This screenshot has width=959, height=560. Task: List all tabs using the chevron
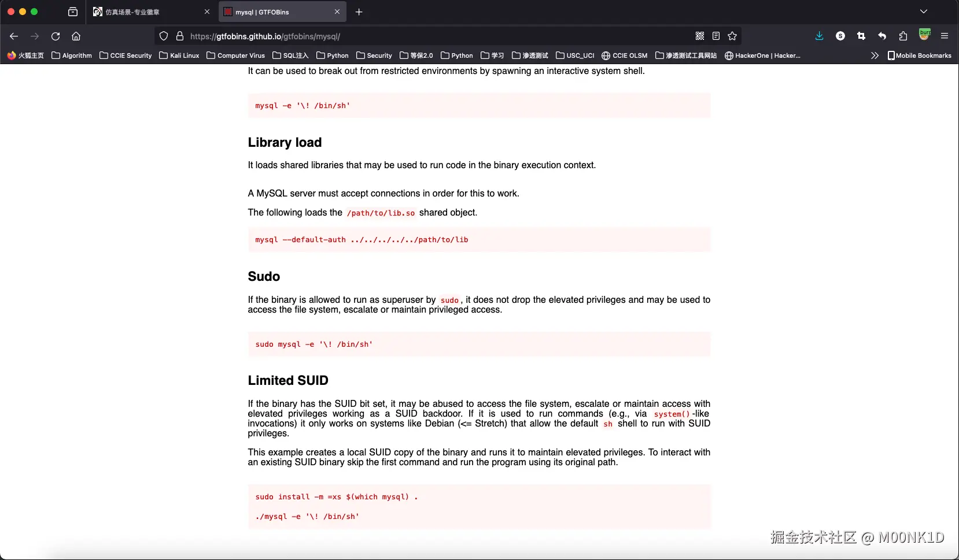coord(924,12)
